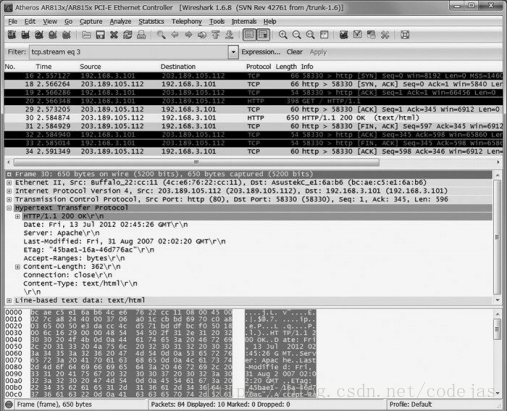The height and width of the screenshot is (411, 507).
Task: Edit capture filters icon
Action: pos(344,35)
